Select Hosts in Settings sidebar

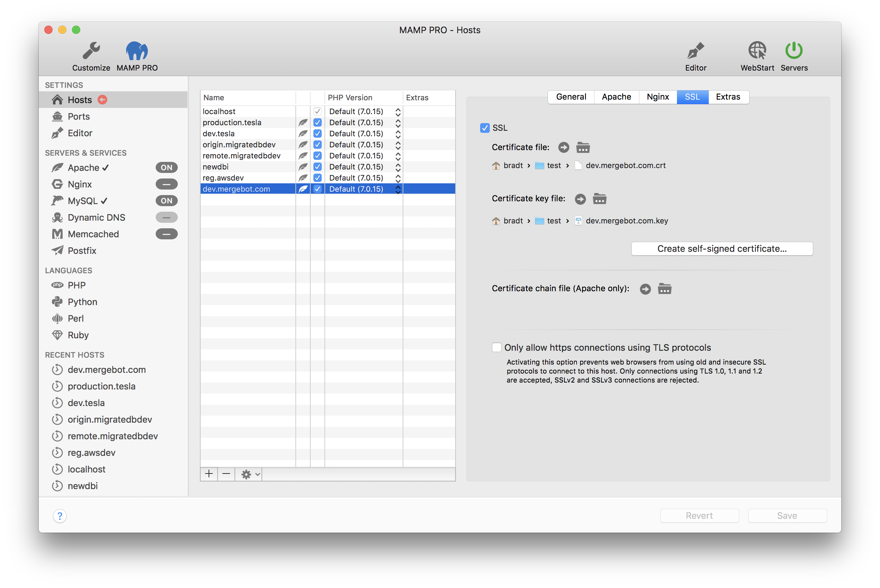(x=113, y=100)
